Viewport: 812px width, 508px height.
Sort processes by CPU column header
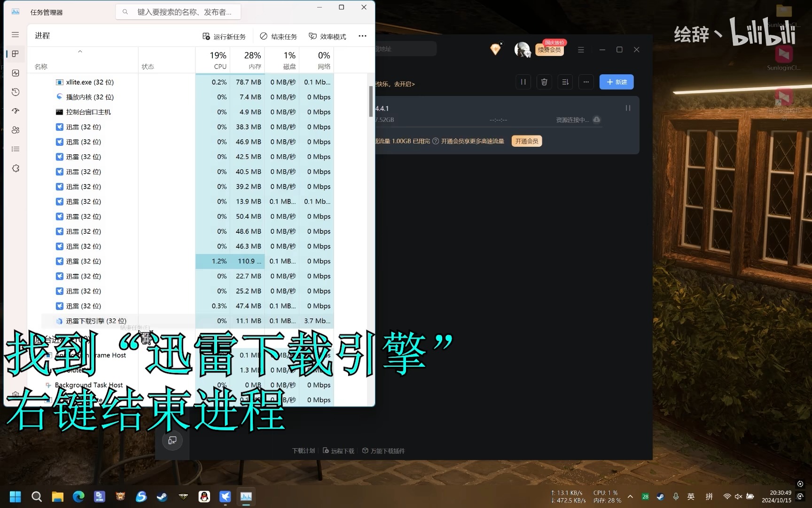pos(213,60)
